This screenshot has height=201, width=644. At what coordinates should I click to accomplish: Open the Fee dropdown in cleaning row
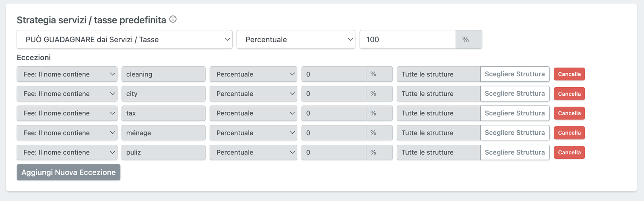67,74
